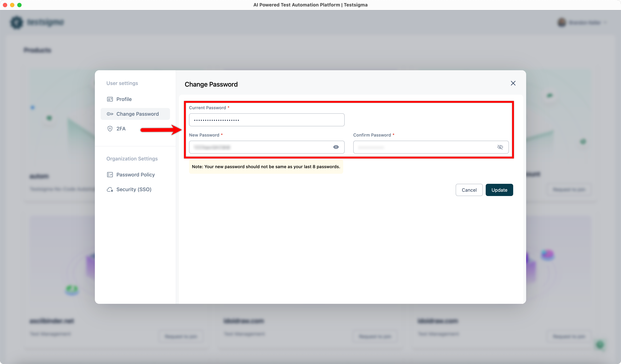The height and width of the screenshot is (364, 621).
Task: Click Cancel to discard changes
Action: tap(469, 190)
